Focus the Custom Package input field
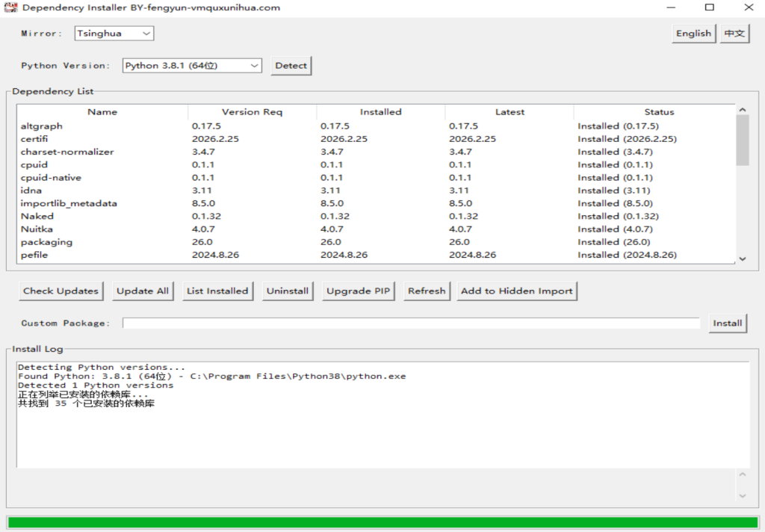Image resolution: width=765 pixels, height=532 pixels. pyautogui.click(x=411, y=324)
